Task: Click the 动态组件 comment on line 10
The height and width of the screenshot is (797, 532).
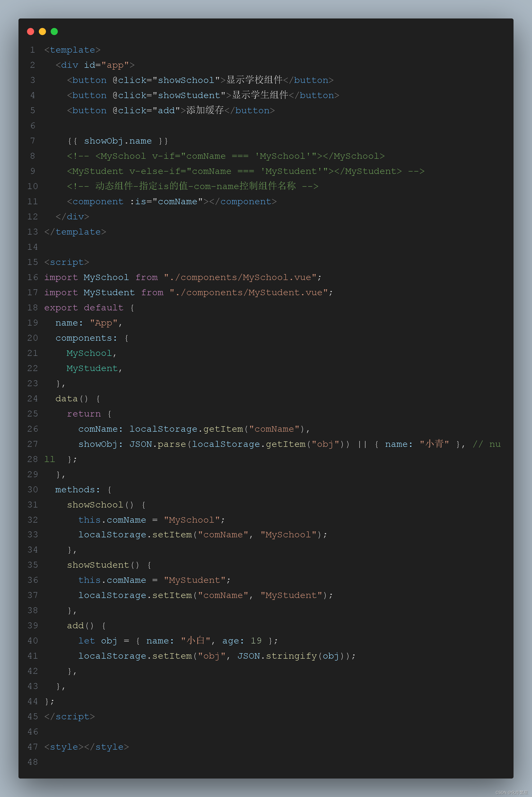Action: click(x=192, y=186)
